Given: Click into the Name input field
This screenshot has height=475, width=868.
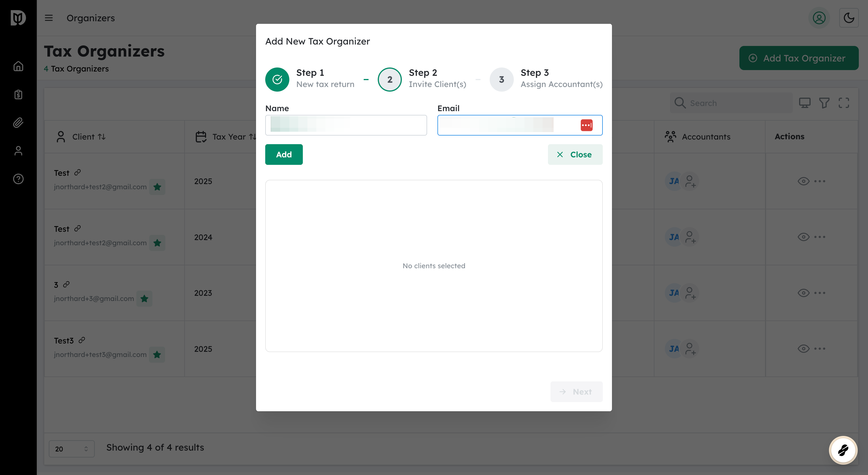Looking at the screenshot, I should pyautogui.click(x=346, y=125).
